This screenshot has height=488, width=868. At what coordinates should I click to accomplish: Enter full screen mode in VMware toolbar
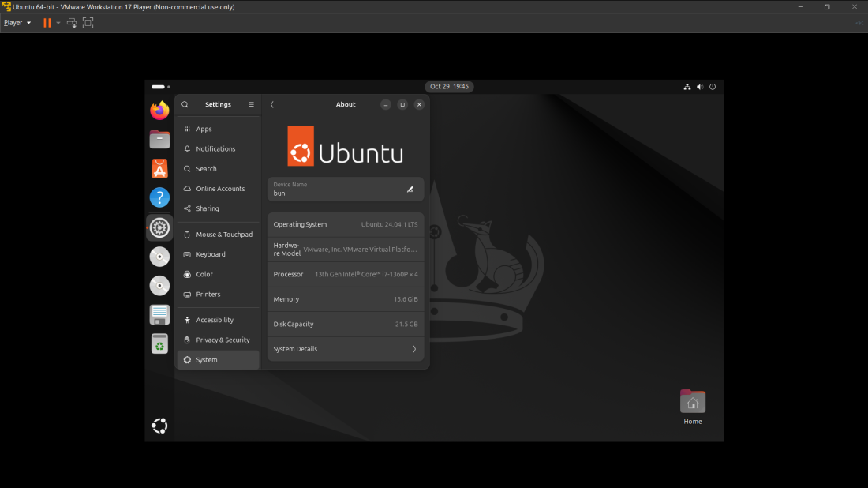click(x=88, y=23)
